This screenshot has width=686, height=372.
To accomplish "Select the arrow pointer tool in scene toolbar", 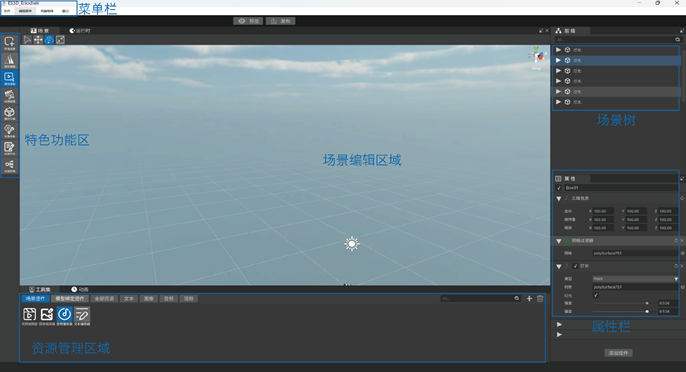I will pos(27,40).
